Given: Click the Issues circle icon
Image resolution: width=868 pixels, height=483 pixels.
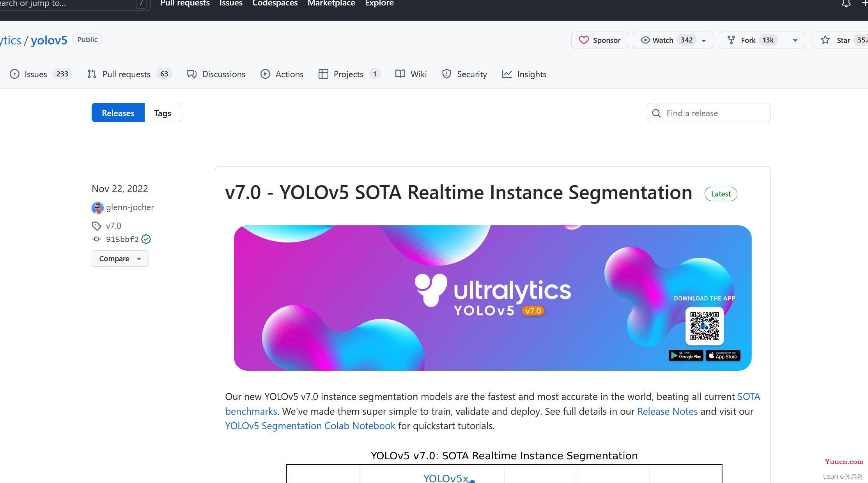Looking at the screenshot, I should click(14, 74).
